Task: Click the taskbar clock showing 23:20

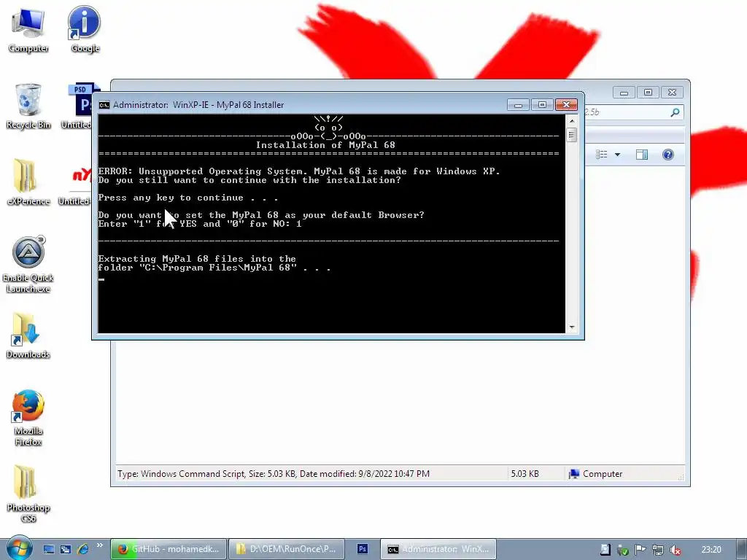Action: (x=711, y=550)
